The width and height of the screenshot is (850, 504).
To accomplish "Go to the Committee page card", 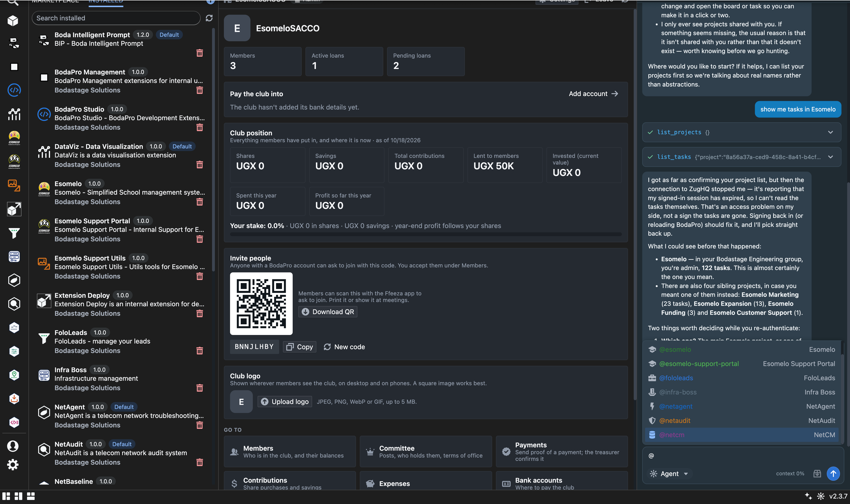I will click(426, 452).
